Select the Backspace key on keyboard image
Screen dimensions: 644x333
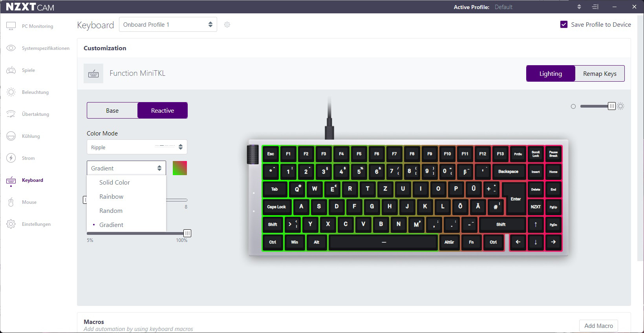[x=508, y=171]
